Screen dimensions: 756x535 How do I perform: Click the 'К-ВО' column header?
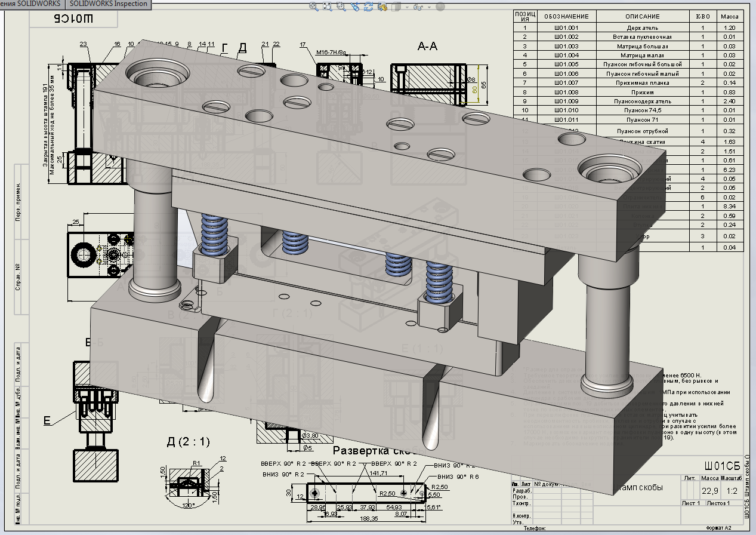[x=703, y=16]
